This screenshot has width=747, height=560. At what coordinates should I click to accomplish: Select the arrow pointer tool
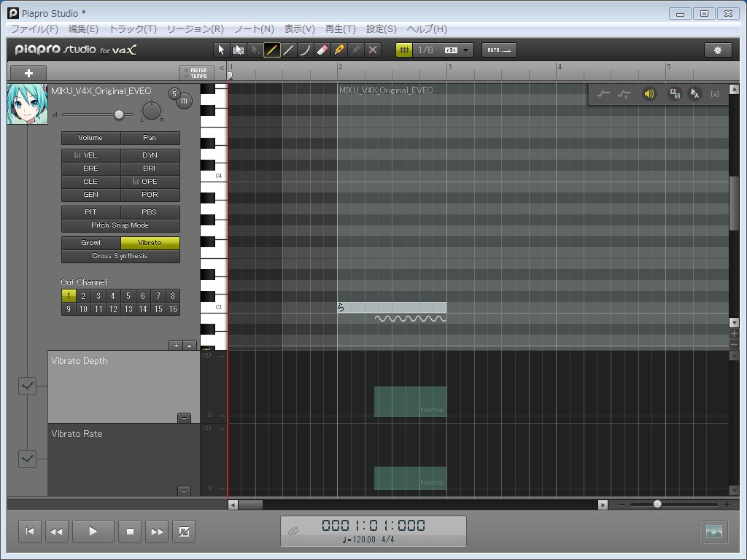tap(220, 50)
